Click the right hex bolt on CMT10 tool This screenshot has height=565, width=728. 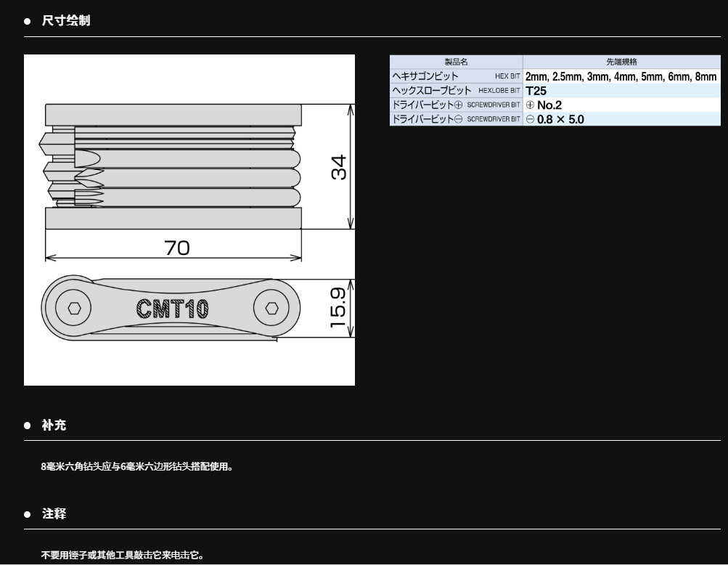[x=271, y=308]
